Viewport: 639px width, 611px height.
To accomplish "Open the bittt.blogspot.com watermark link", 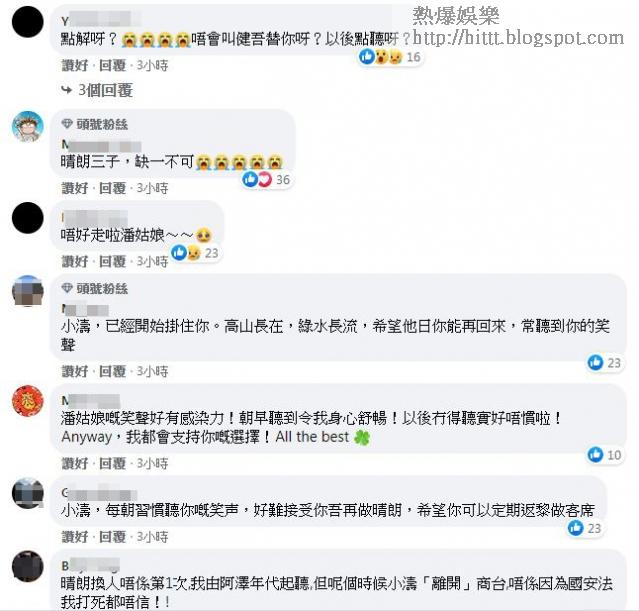I will tap(518, 38).
